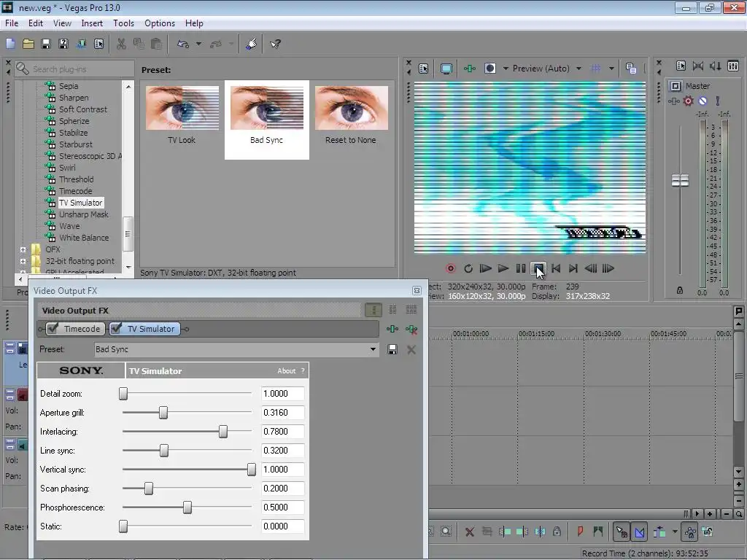Select Unsharp Mask in plug-in list
The width and height of the screenshot is (747, 560).
(83, 214)
